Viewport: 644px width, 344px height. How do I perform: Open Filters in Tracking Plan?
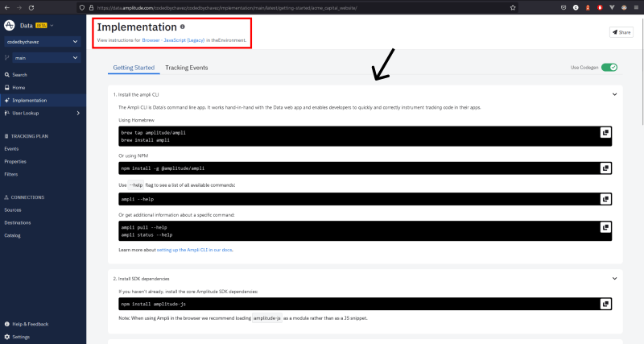click(11, 174)
